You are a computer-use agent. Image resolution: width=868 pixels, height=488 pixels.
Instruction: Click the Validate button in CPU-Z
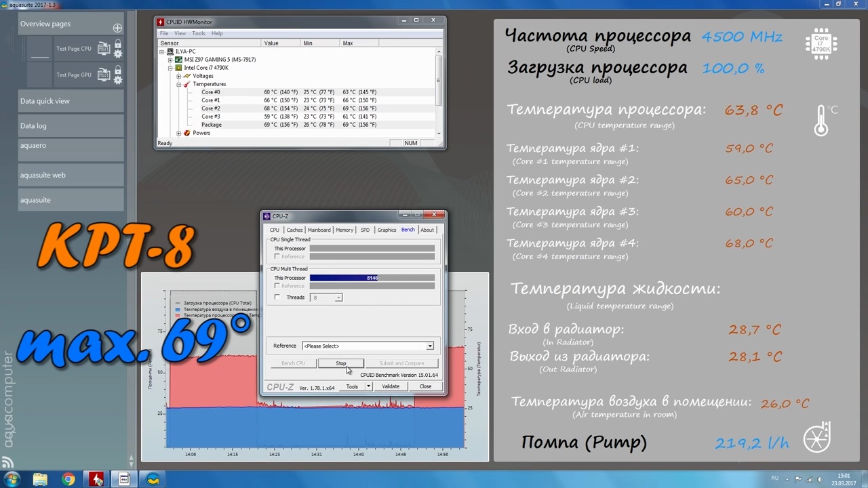click(391, 386)
